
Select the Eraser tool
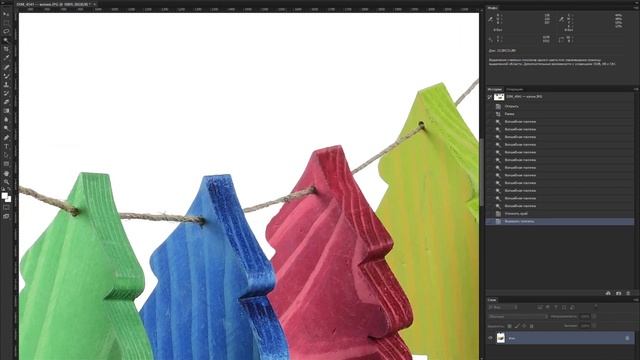6,102
